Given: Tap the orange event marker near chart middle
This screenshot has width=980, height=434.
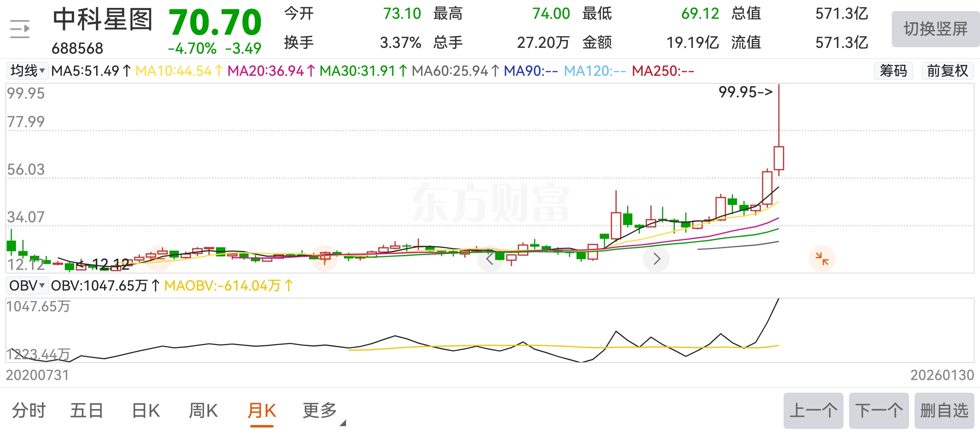Looking at the screenshot, I should click(x=325, y=258).
